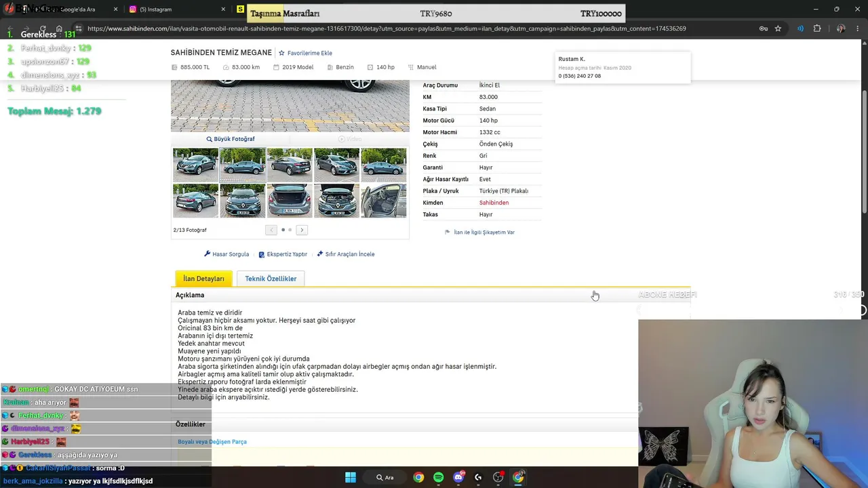Click the Manuel gearbox label in header

click(427, 67)
